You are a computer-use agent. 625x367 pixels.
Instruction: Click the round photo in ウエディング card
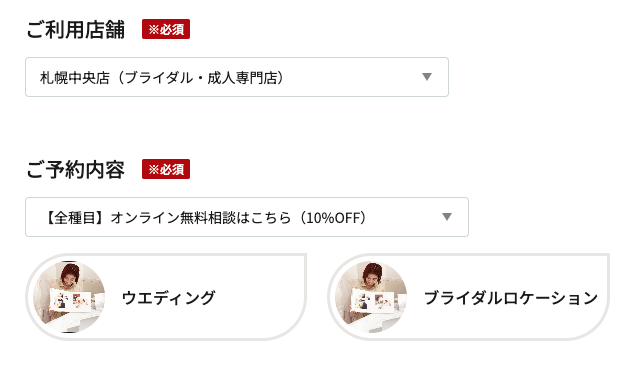click(x=69, y=297)
